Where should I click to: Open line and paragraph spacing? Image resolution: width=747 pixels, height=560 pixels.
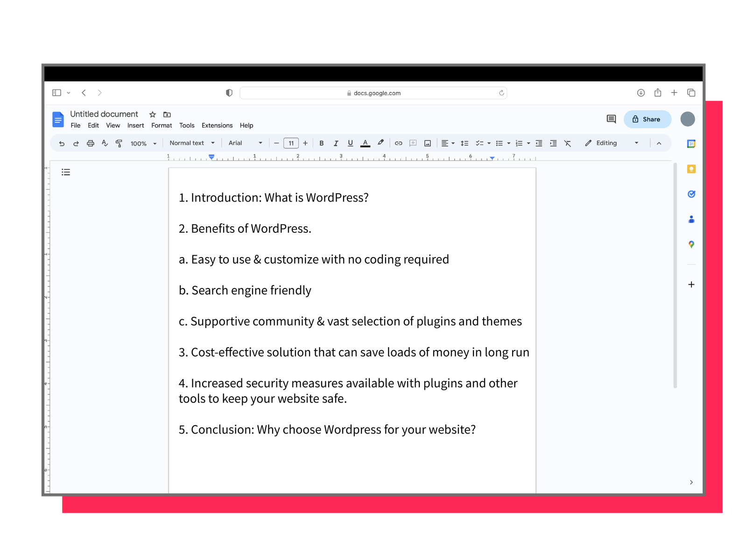(x=464, y=143)
